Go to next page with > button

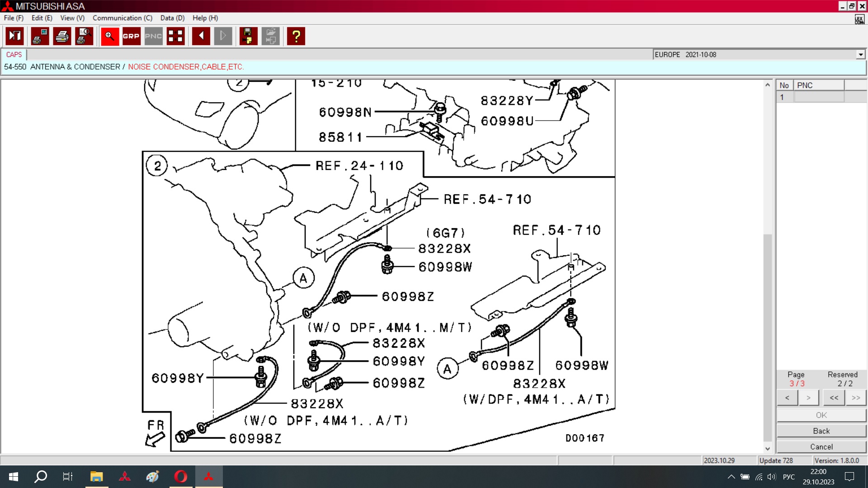coord(808,398)
